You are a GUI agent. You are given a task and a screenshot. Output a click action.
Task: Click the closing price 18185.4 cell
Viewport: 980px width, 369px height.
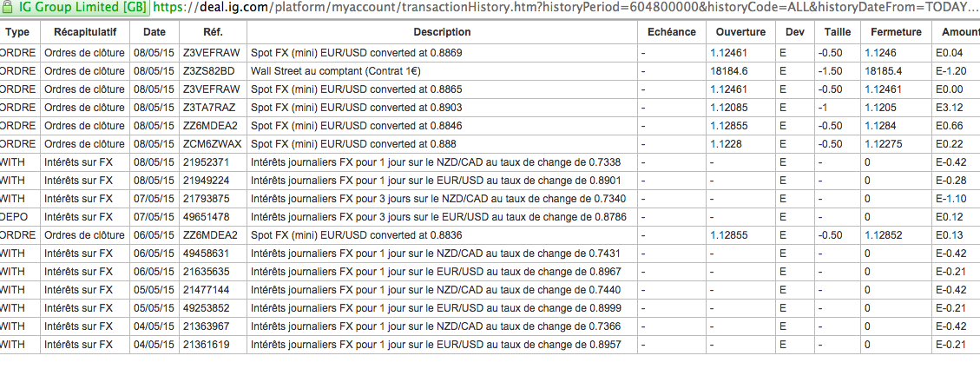click(x=883, y=70)
